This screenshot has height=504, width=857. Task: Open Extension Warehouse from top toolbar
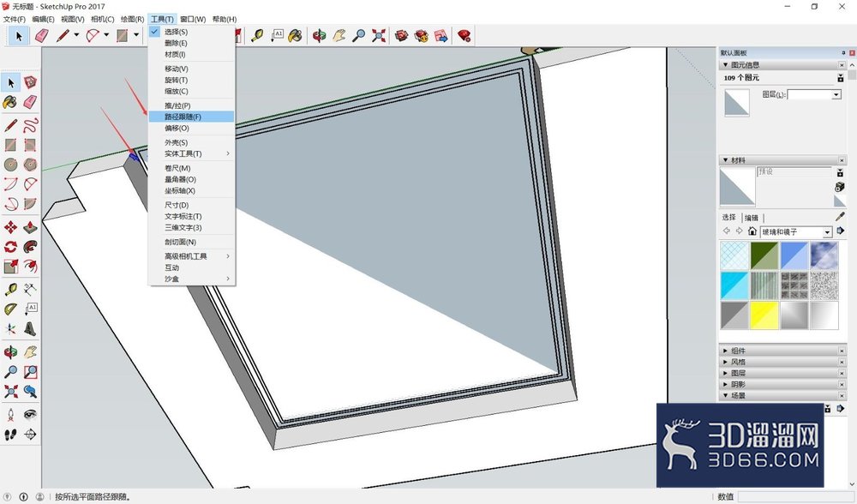(x=422, y=35)
